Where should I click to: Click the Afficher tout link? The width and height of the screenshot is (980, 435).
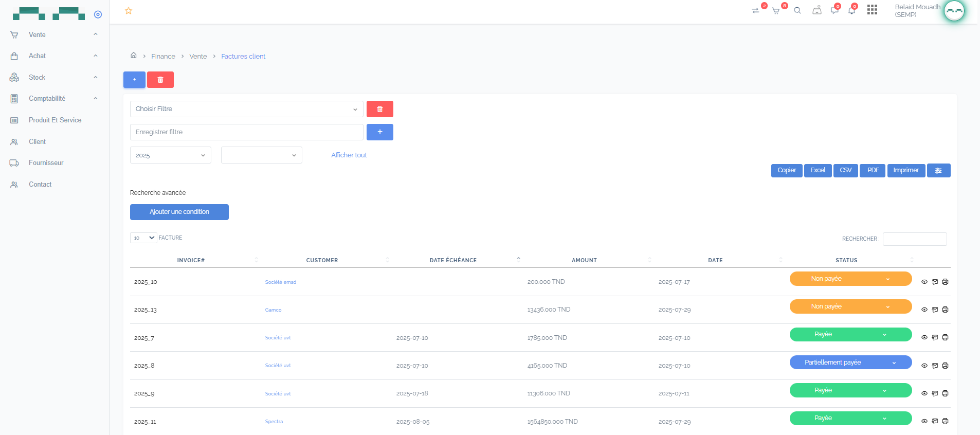349,155
